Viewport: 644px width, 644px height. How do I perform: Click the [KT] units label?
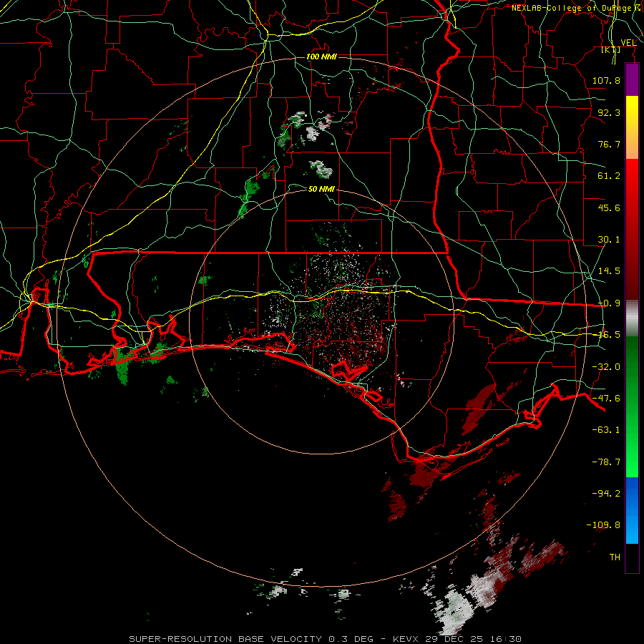click(611, 50)
